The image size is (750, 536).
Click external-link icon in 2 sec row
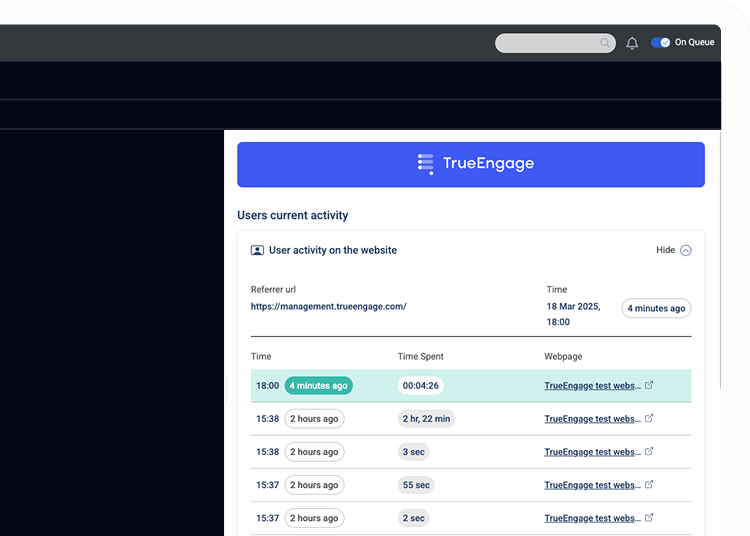649,517
